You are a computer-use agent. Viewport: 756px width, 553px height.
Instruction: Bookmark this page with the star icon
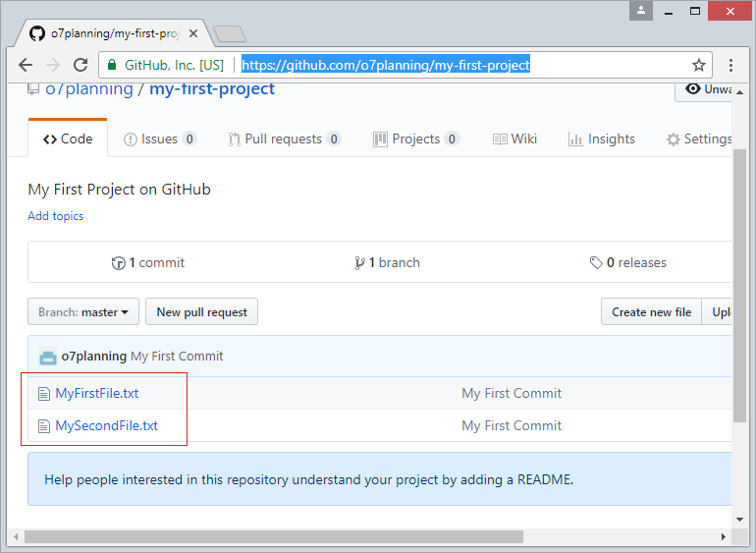click(699, 65)
